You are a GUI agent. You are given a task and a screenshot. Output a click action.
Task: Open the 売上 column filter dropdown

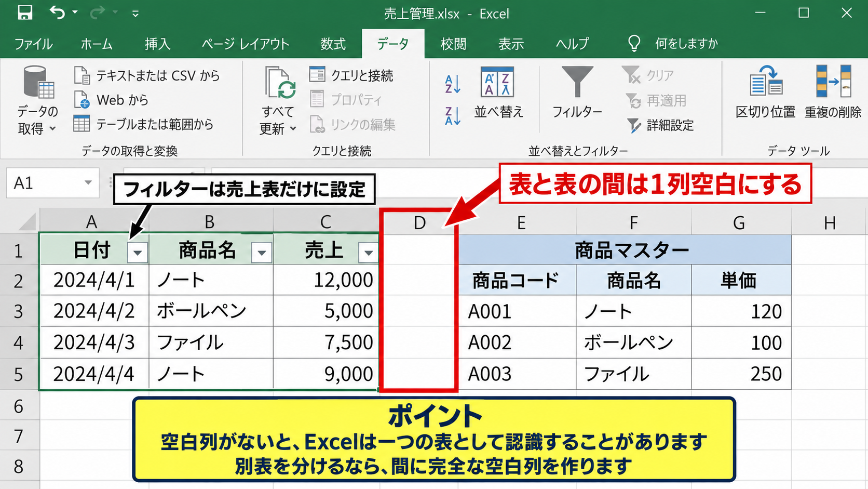pos(368,253)
